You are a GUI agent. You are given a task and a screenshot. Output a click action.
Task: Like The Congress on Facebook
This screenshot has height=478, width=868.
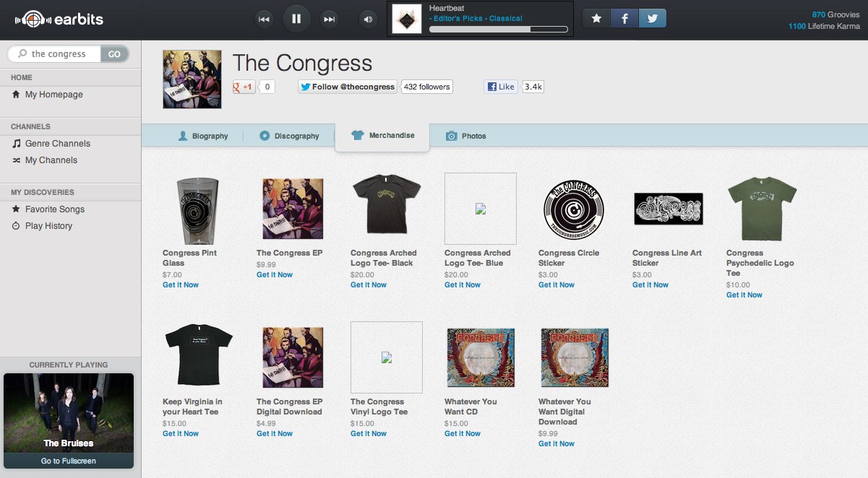(x=501, y=87)
